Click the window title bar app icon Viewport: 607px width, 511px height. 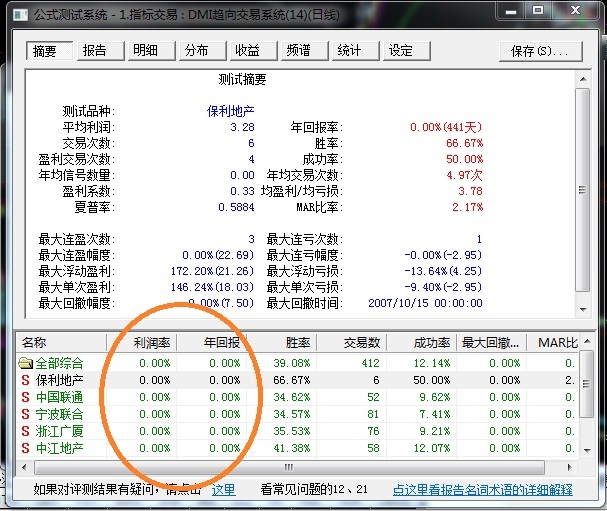(21, 15)
